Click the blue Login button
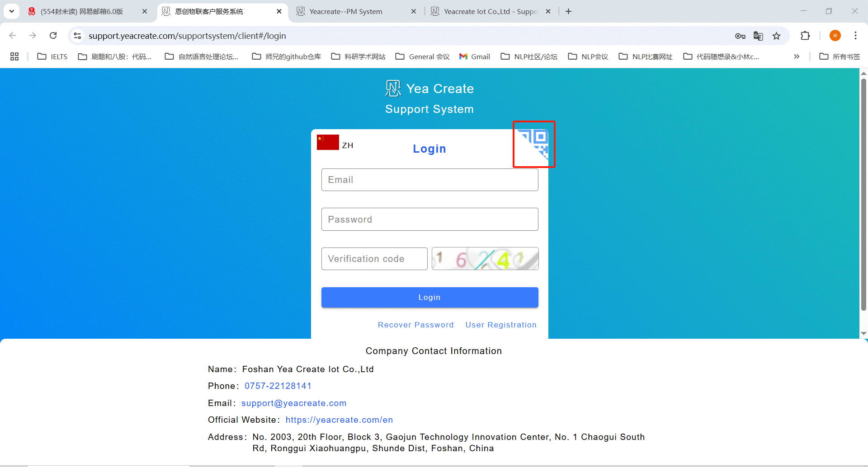Screen dimensions: 868x467 pyautogui.click(x=429, y=297)
